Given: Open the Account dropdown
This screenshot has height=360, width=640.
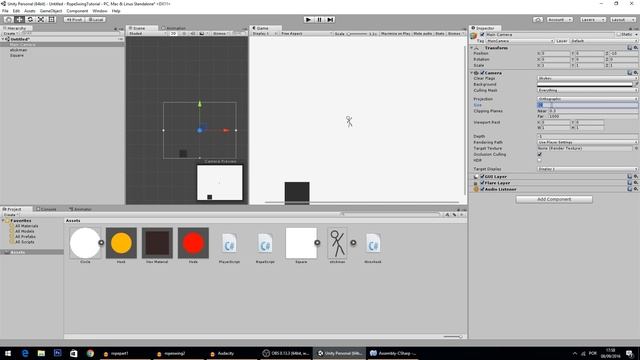Looking at the screenshot, I should tap(559, 20).
